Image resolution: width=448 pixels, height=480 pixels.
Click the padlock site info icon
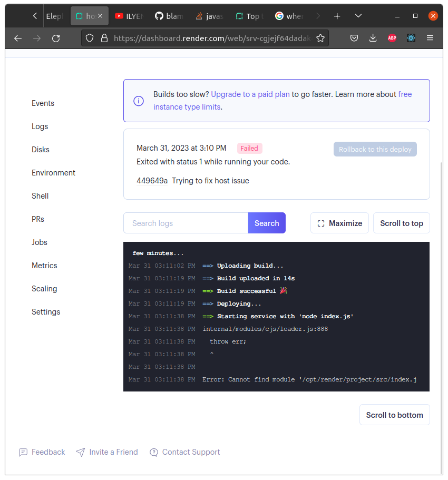click(104, 38)
